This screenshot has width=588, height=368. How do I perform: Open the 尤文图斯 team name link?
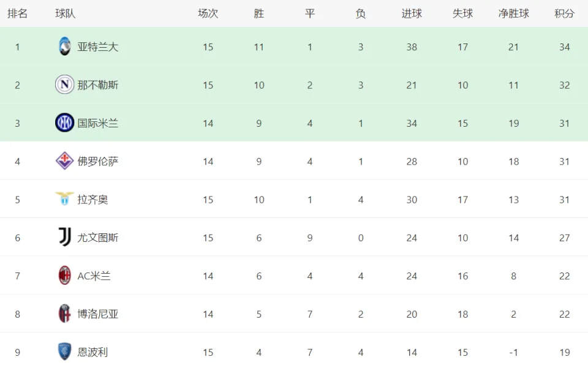(x=98, y=238)
